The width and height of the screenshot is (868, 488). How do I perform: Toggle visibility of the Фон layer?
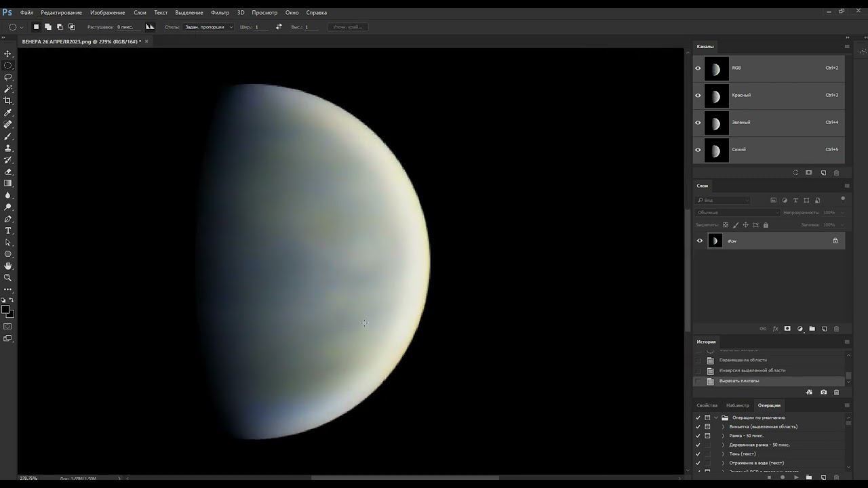700,241
